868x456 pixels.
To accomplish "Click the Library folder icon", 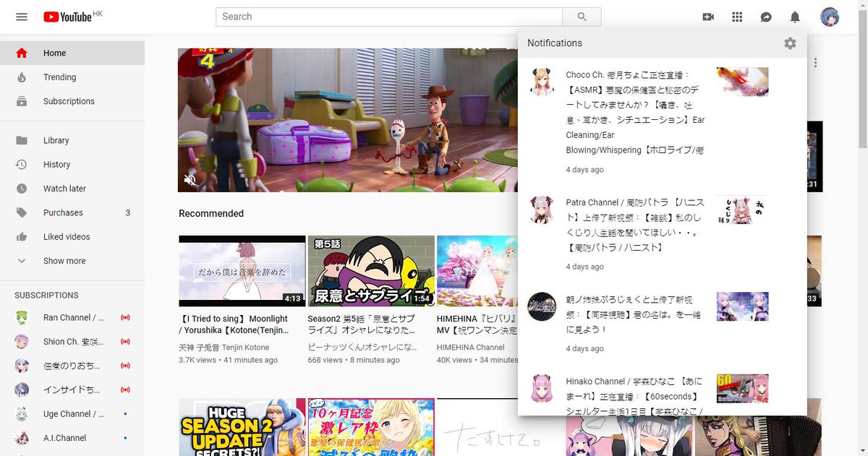I will coord(22,140).
